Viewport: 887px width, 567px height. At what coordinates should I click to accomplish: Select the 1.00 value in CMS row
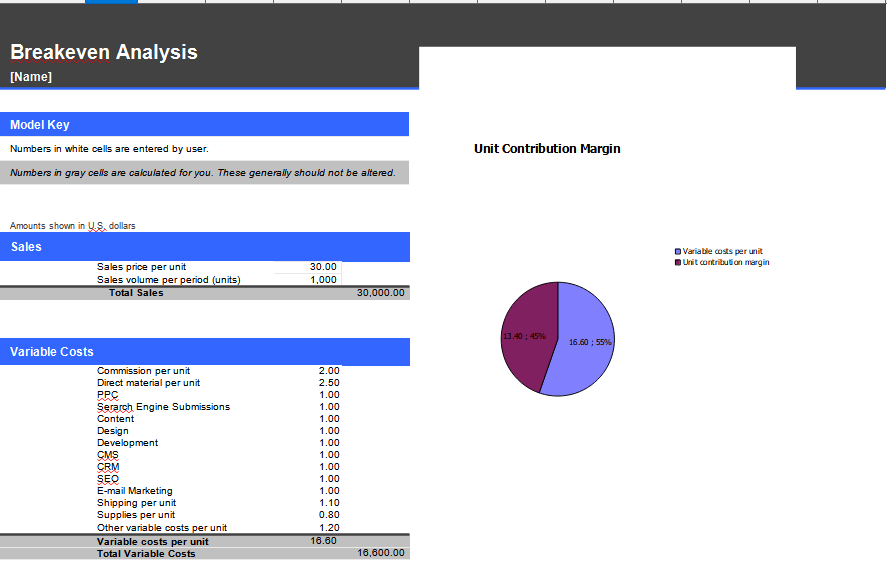(329, 454)
